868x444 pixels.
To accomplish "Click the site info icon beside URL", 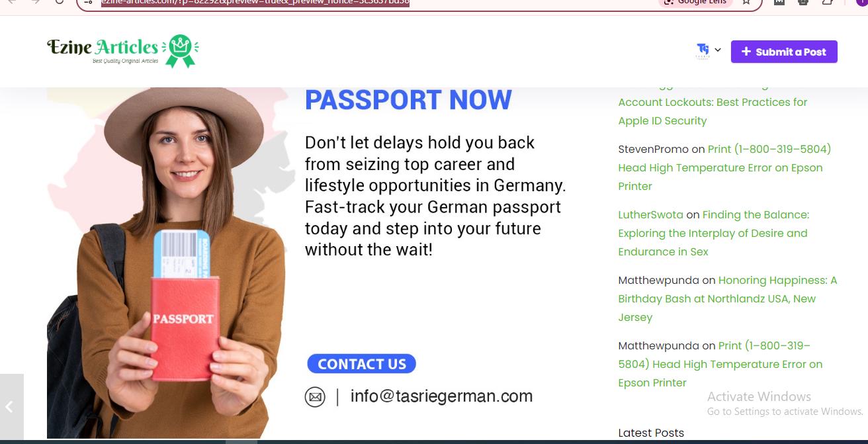I will click(x=89, y=2).
